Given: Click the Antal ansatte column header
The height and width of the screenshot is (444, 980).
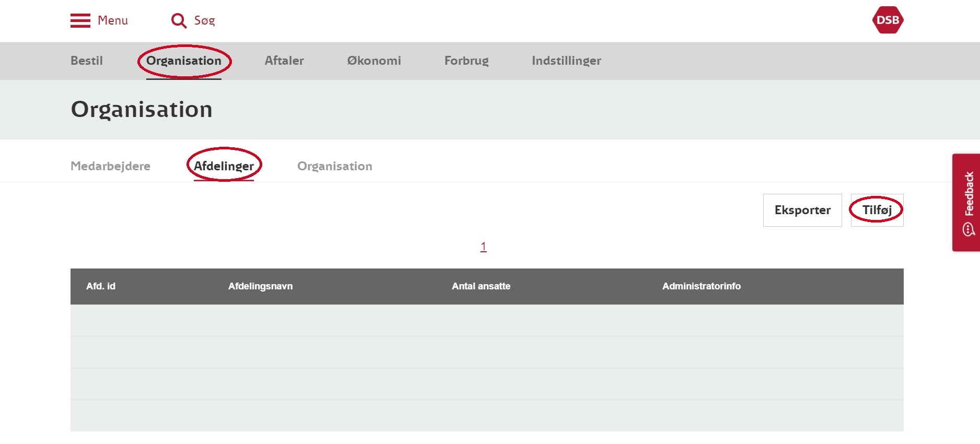Looking at the screenshot, I should [481, 286].
